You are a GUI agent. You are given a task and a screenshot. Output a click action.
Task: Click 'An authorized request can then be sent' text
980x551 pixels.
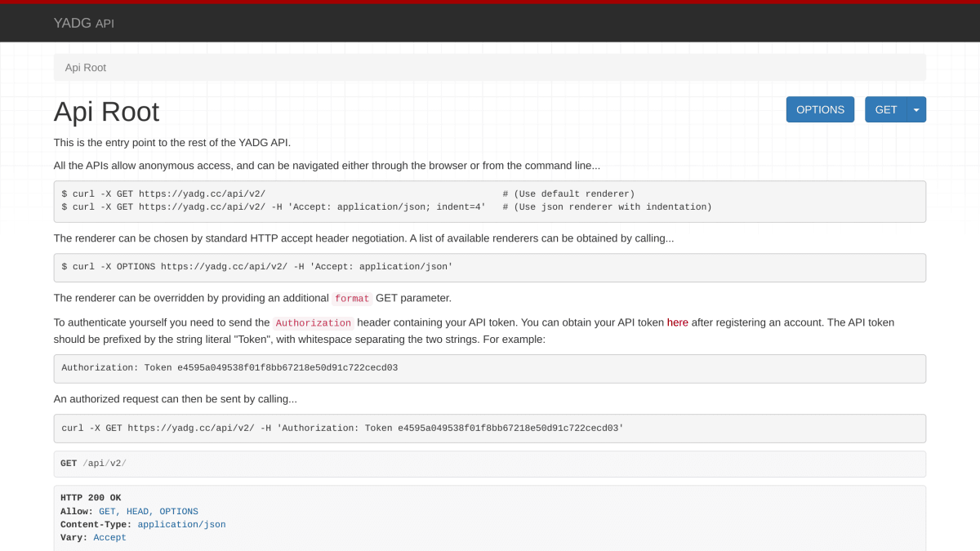tap(176, 400)
